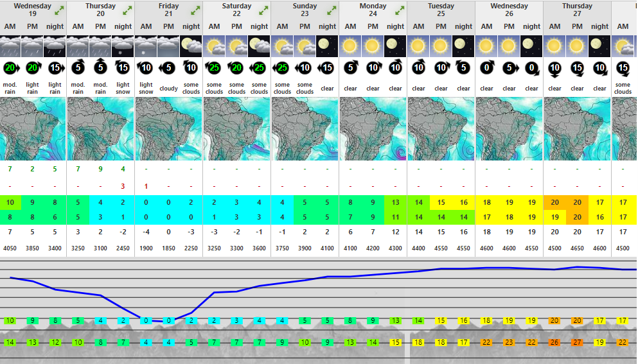
Task: Click Sunday 23 night clear moon icon
Action: click(x=327, y=46)
